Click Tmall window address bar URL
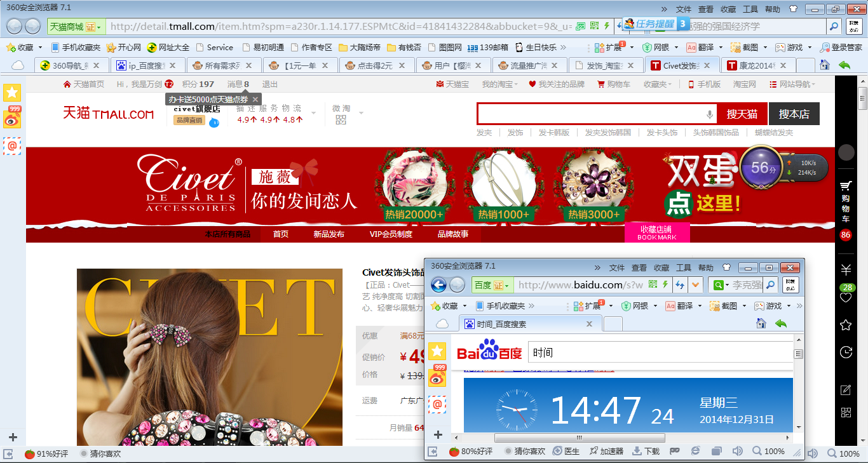The width and height of the screenshot is (868, 463). [341, 26]
